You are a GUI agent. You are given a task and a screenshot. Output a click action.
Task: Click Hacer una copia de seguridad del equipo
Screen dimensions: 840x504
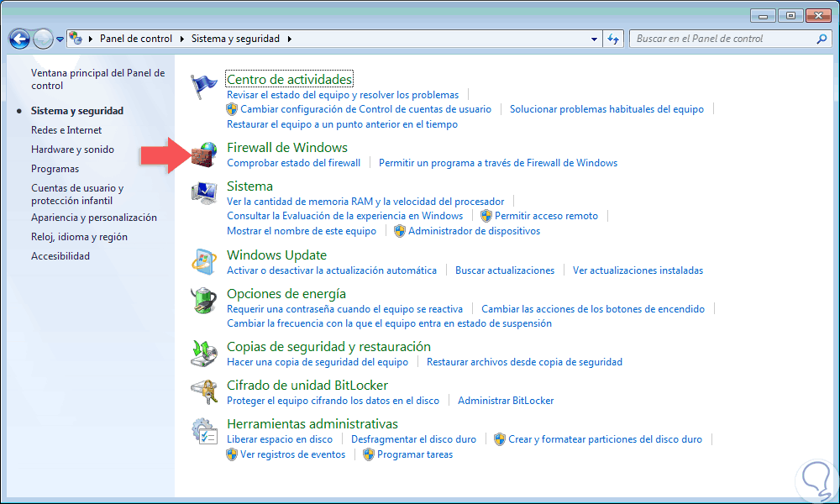pos(318,362)
